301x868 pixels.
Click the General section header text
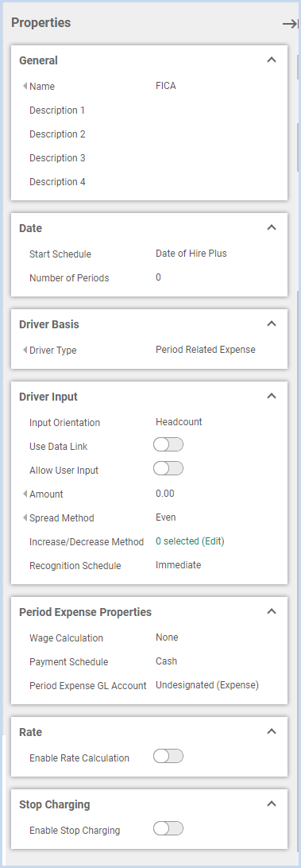click(x=39, y=61)
